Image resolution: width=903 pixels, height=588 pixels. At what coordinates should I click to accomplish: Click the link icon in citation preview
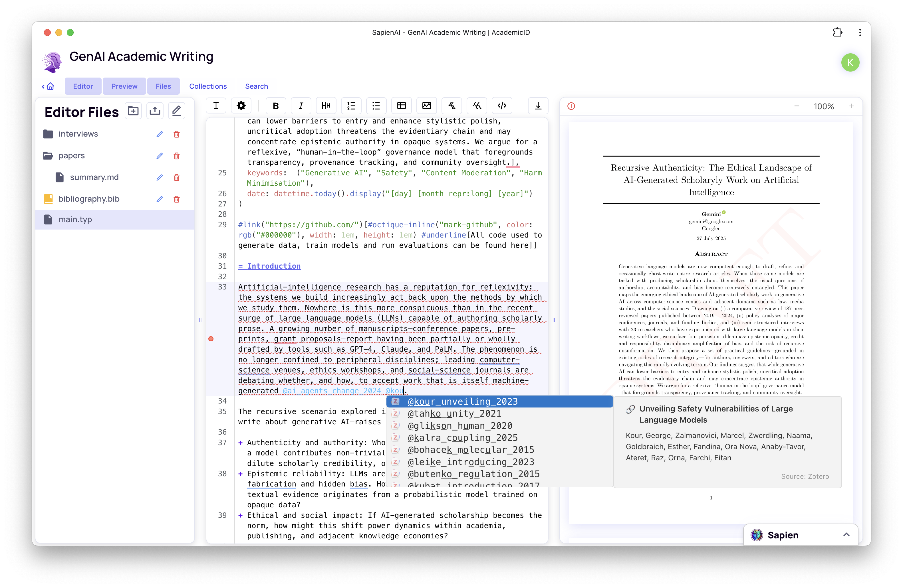630,409
